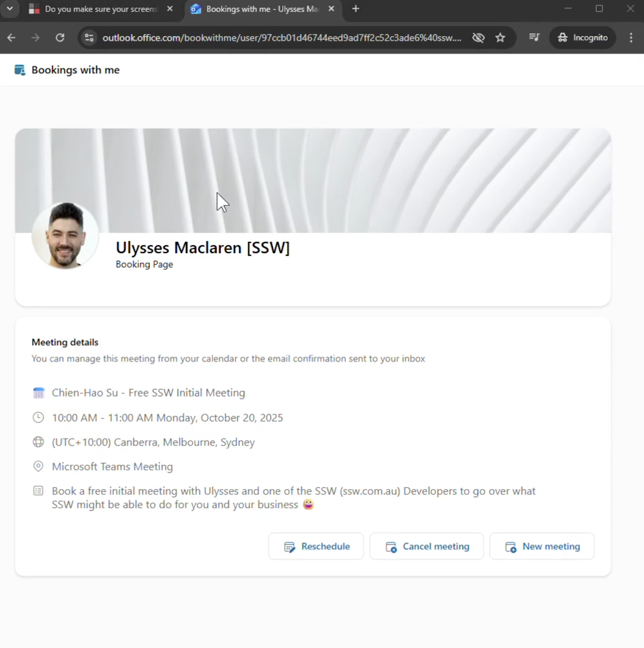Close the 'Do you make sure' tab
The width and height of the screenshot is (644, 648).
tap(170, 9)
